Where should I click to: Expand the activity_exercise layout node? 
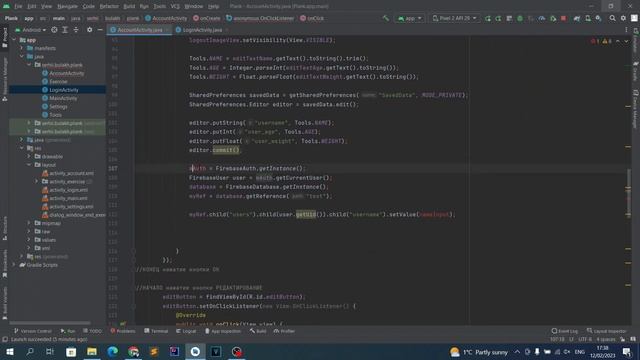click(x=37, y=182)
